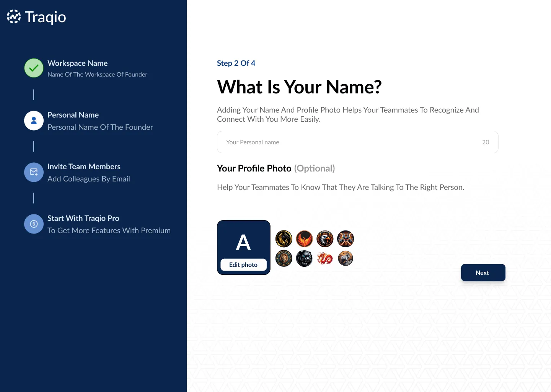Select the red dragon avatar
551x392 pixels.
(325, 258)
